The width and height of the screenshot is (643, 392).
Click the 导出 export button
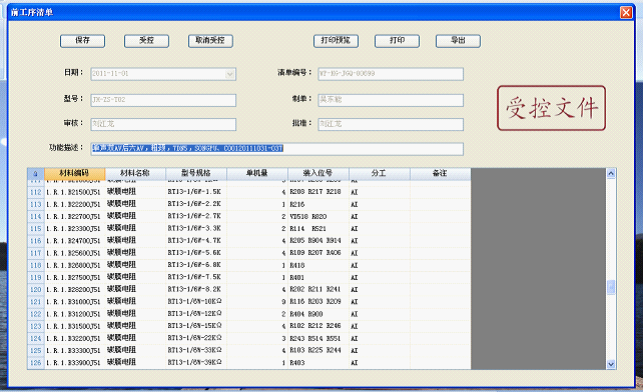tap(458, 41)
